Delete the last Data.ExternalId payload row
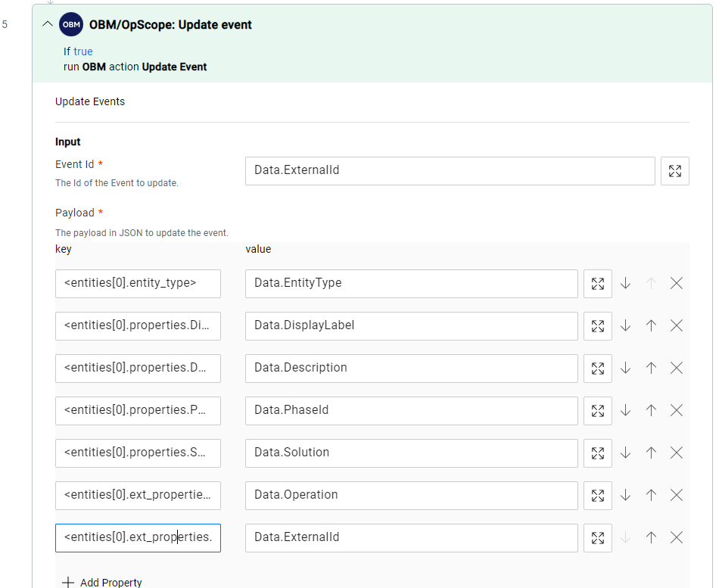This screenshot has height=588, width=722. point(676,537)
